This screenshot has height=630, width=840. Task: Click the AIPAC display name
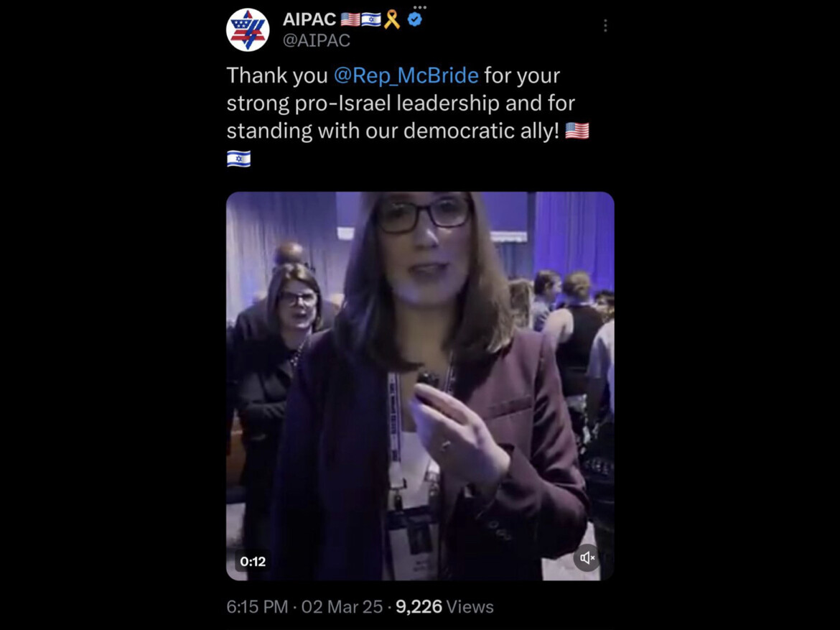(x=309, y=19)
